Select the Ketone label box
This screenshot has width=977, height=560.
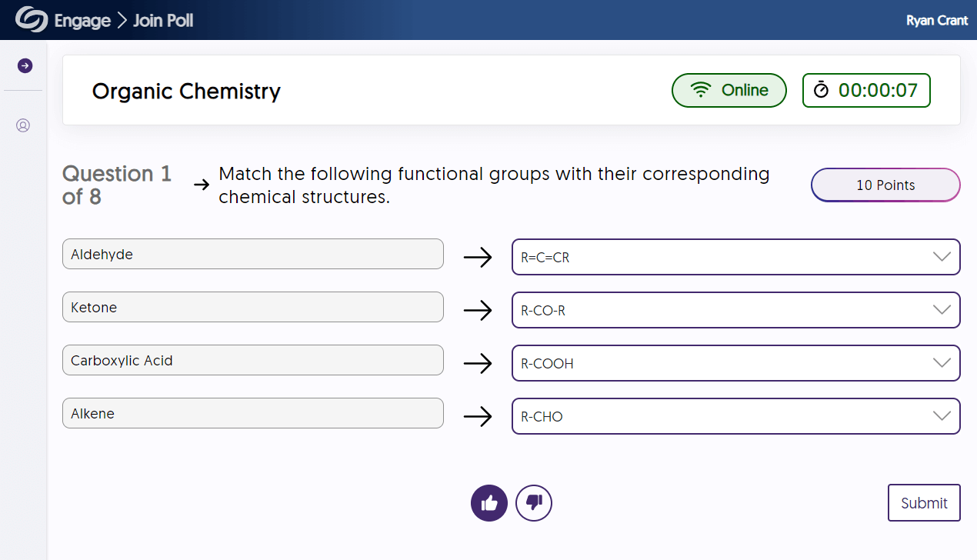coord(253,307)
